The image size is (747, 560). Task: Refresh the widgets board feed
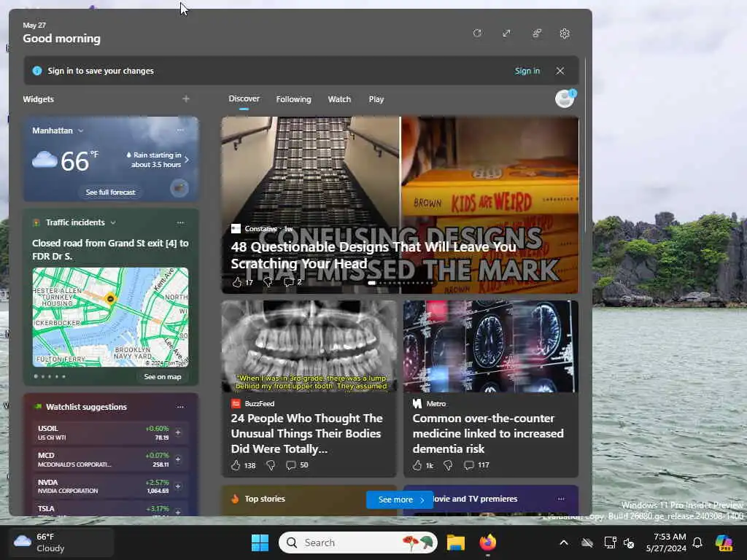pos(477,34)
